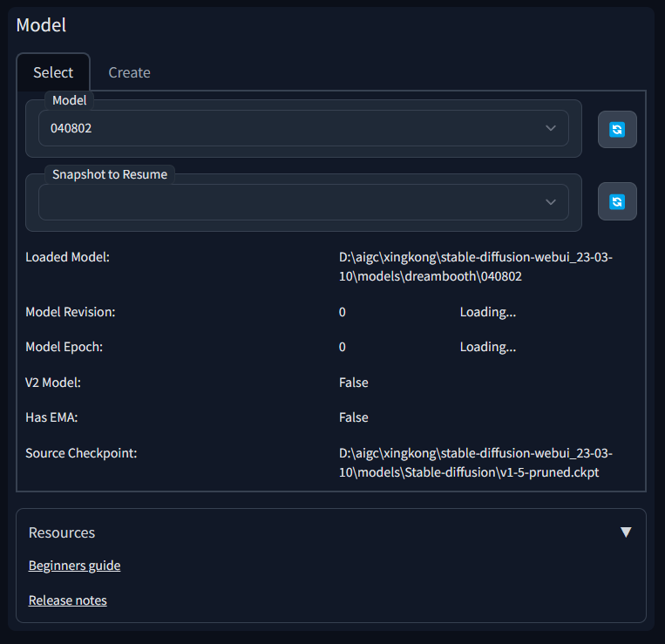Open the Release notes link
The width and height of the screenshot is (665, 644).
[67, 600]
